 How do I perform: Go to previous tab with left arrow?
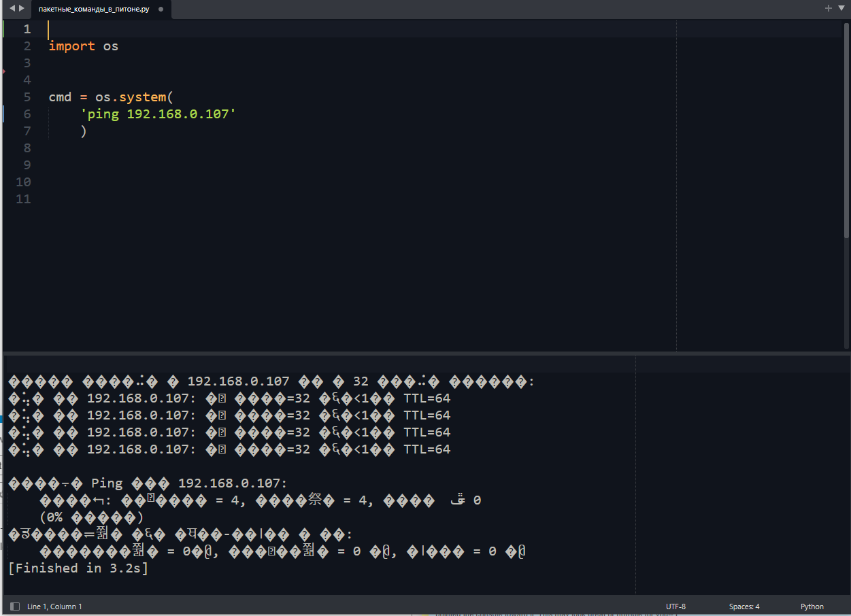coord(12,9)
